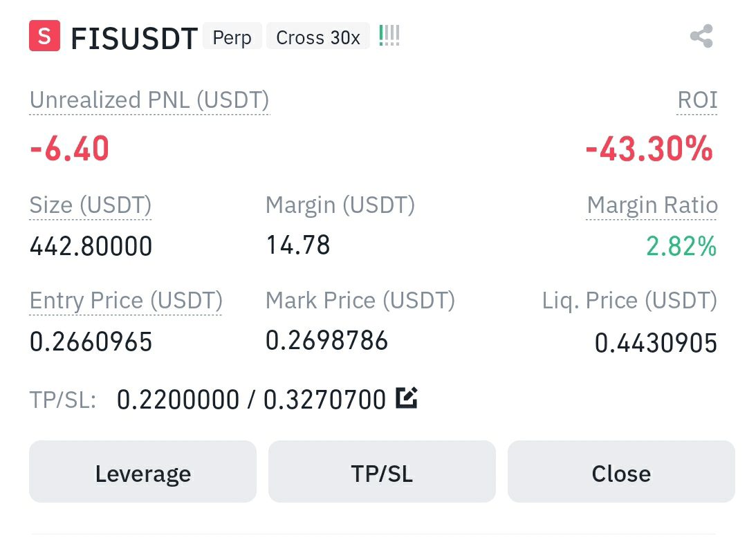
Task: Select the Perp contract tag
Action: (x=232, y=36)
